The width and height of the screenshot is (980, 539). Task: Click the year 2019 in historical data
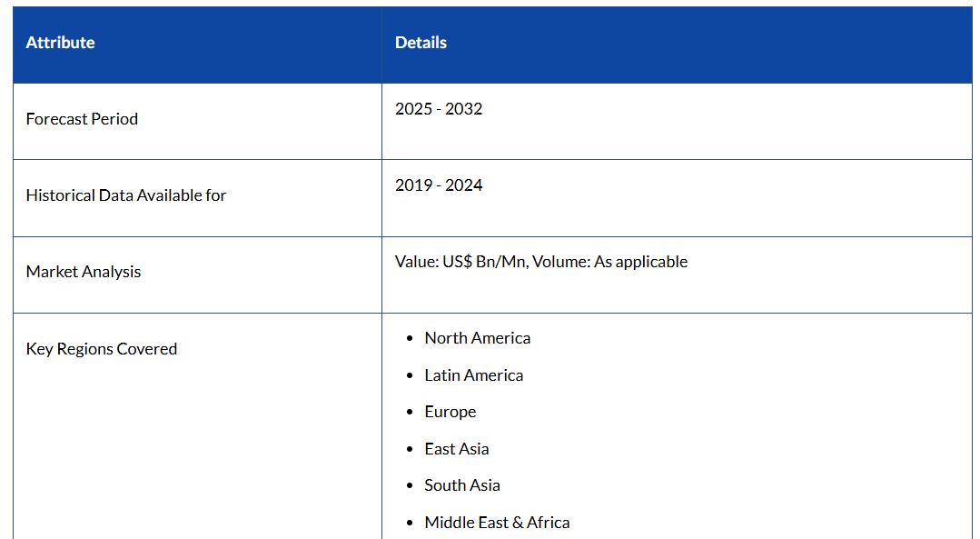[413, 185]
